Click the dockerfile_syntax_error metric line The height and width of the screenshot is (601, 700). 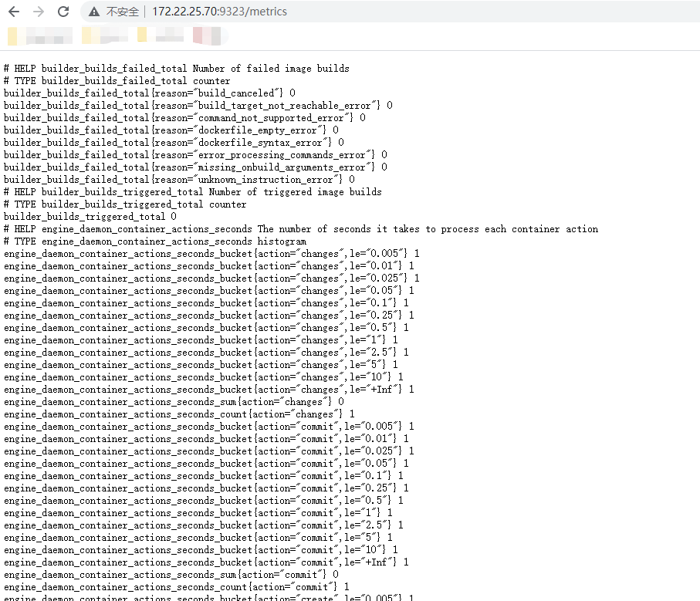(174, 142)
